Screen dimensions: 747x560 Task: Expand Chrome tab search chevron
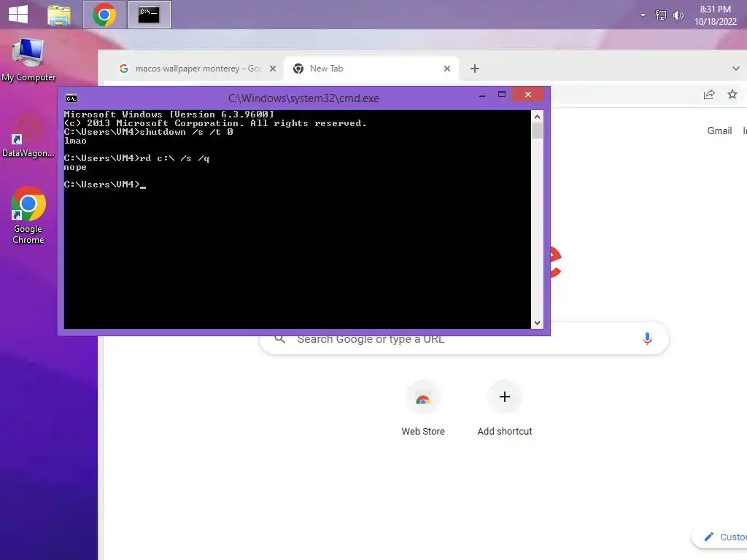coord(735,69)
